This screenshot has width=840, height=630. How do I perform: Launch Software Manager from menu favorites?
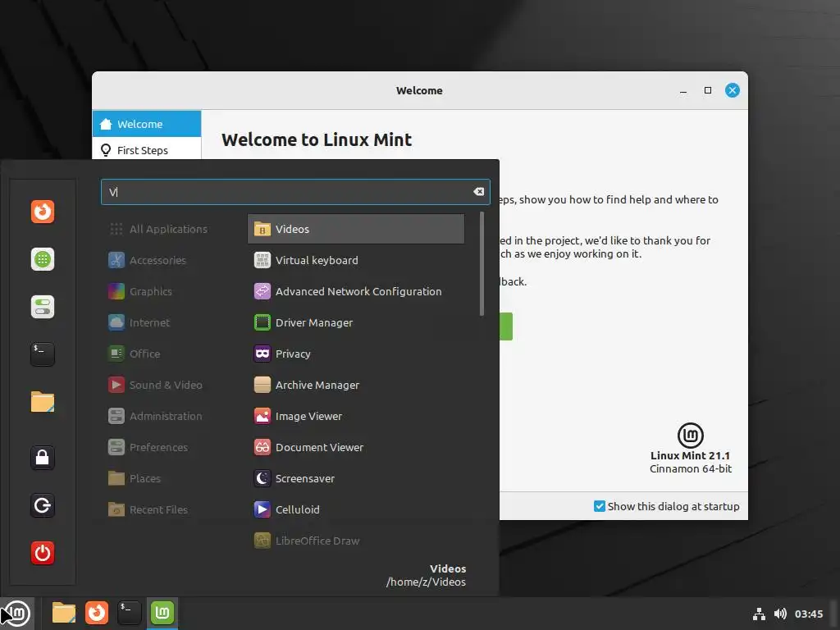(43, 259)
